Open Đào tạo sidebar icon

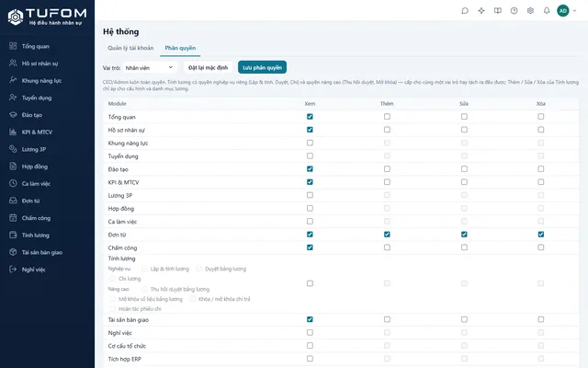pos(13,114)
